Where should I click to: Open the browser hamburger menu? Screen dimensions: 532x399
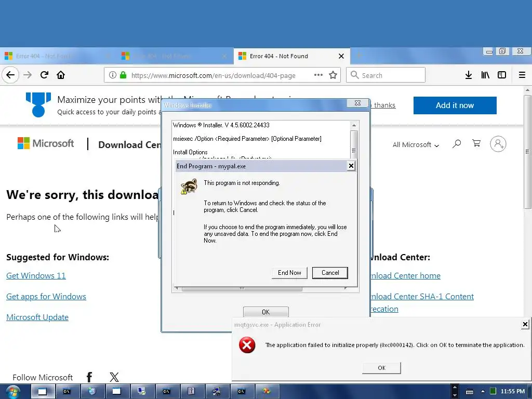coord(522,75)
